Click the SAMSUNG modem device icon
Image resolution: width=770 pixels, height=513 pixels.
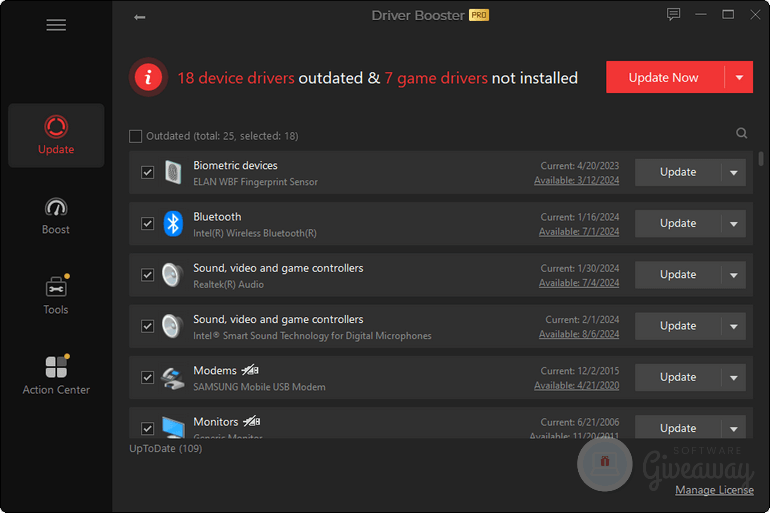[173, 378]
